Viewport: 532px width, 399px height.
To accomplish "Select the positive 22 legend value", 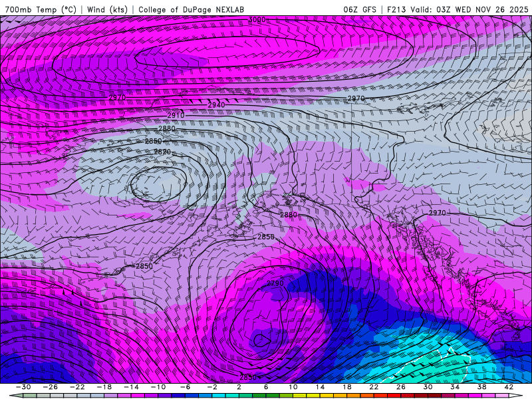I will (x=374, y=387).
